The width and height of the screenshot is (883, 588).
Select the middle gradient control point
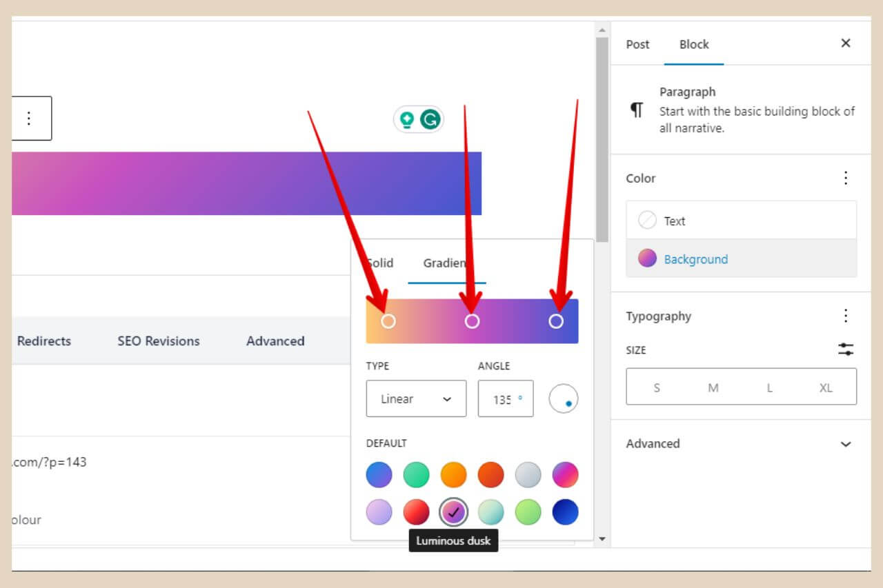tap(472, 321)
